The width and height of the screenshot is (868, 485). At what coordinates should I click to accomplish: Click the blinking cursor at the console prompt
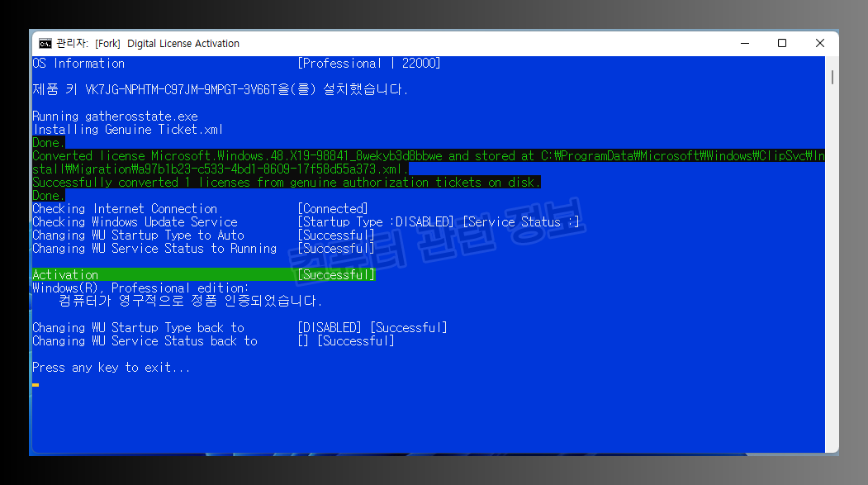(x=35, y=383)
